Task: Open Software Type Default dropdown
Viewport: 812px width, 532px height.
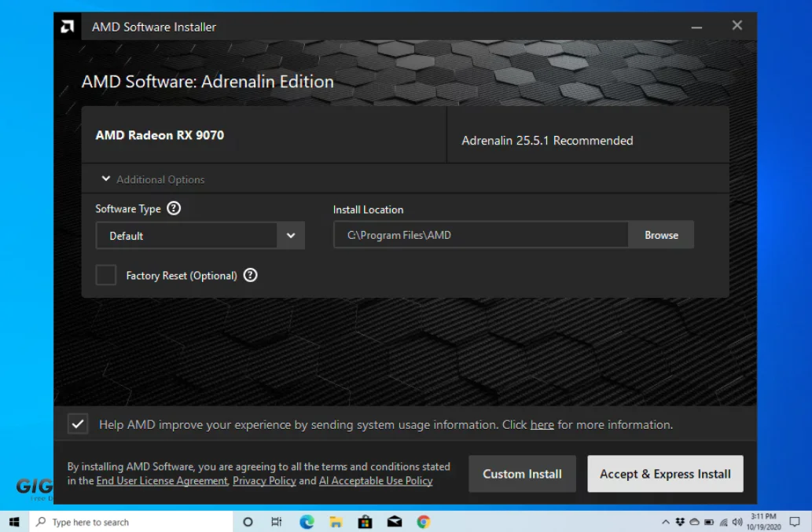Action: (x=200, y=236)
